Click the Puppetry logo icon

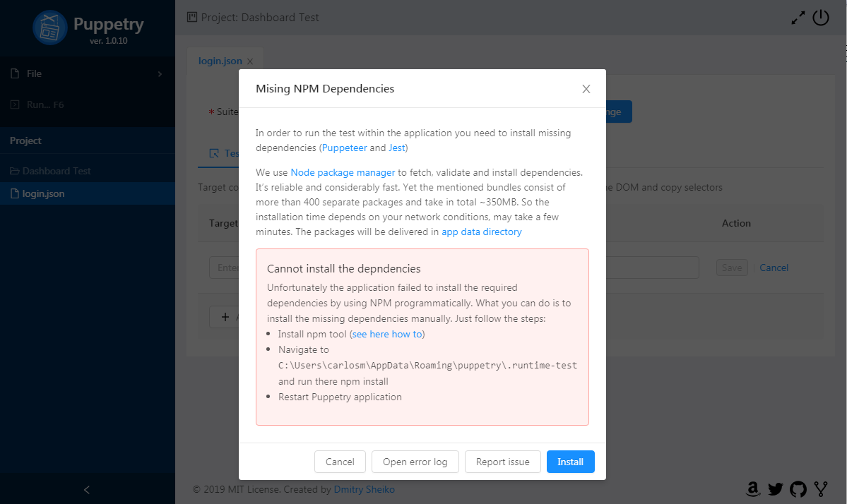coord(49,28)
